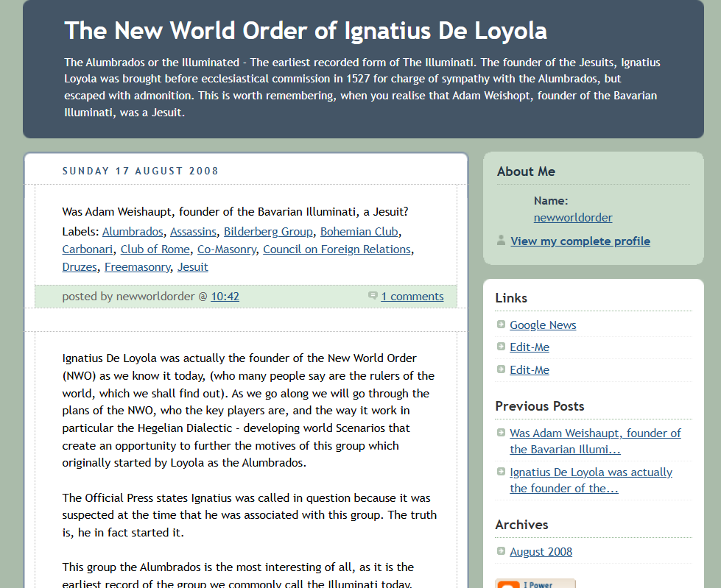Click the Archives heading
The width and height of the screenshot is (721, 588).
click(x=522, y=525)
